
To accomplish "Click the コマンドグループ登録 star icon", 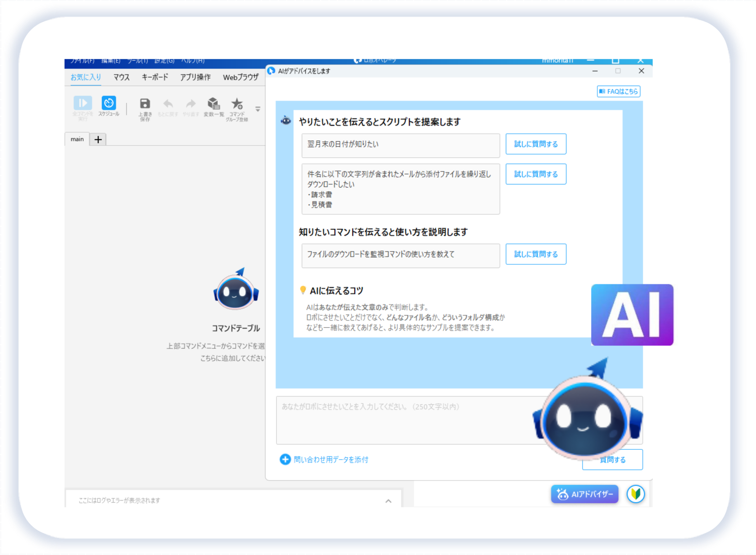I will [x=237, y=104].
